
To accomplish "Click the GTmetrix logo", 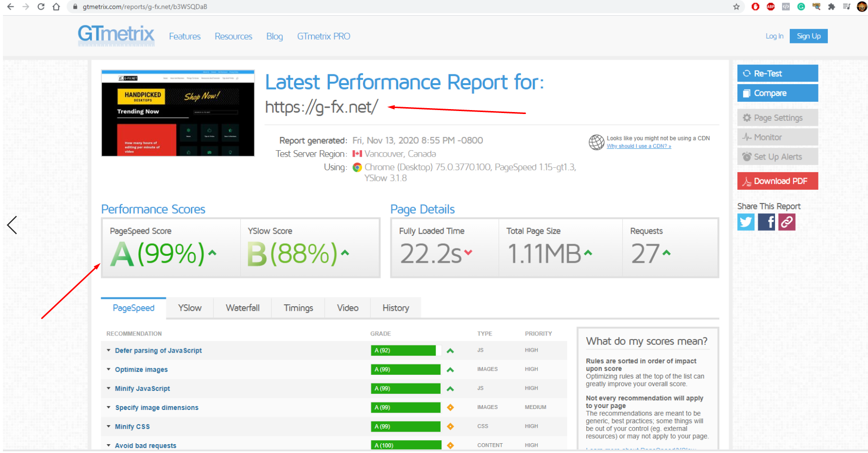I will [x=116, y=35].
